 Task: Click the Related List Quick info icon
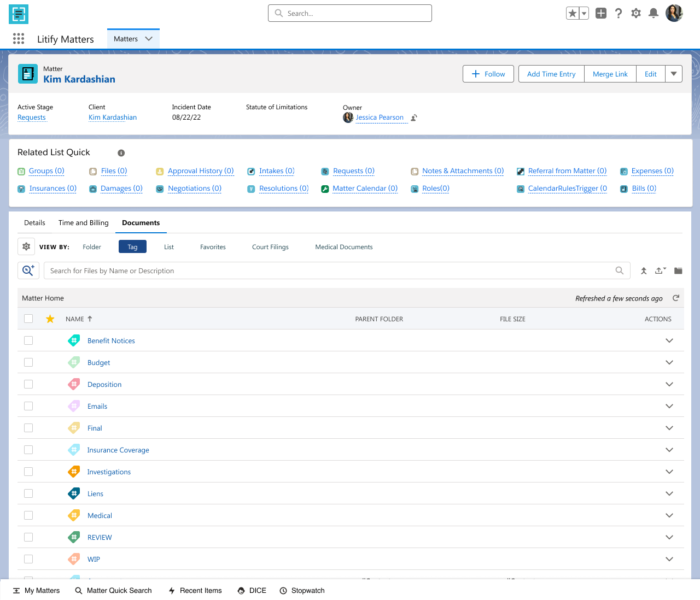point(121,153)
